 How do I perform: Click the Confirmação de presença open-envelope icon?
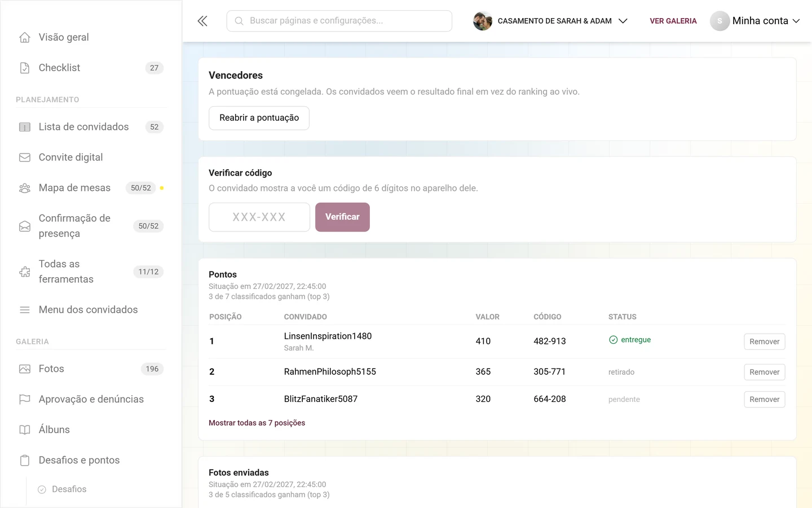[25, 226]
